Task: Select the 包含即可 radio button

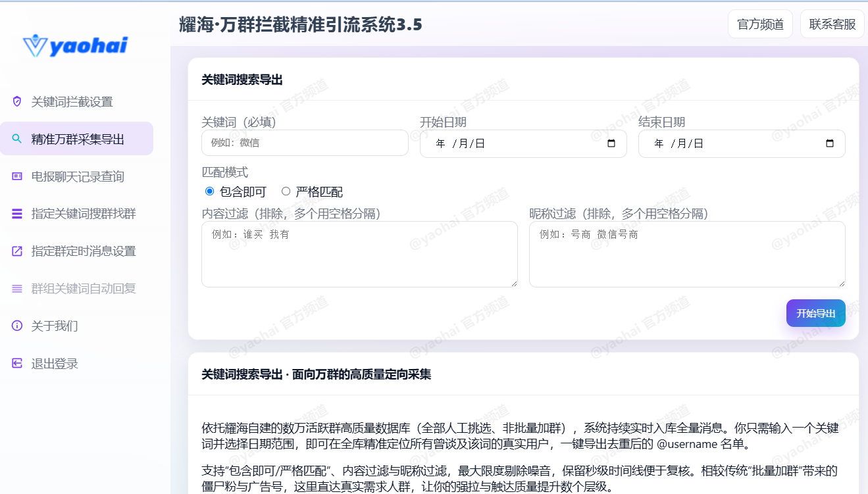Action: (x=210, y=191)
